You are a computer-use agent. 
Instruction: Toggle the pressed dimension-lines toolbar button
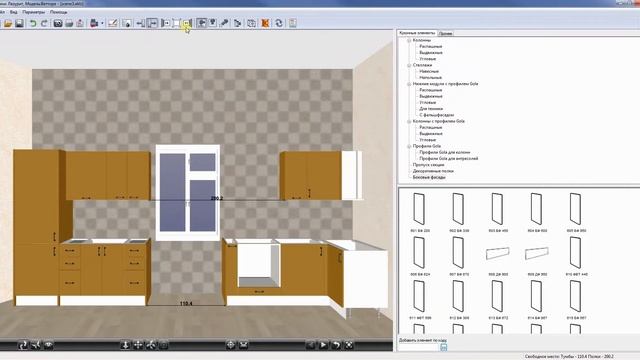pos(152,23)
